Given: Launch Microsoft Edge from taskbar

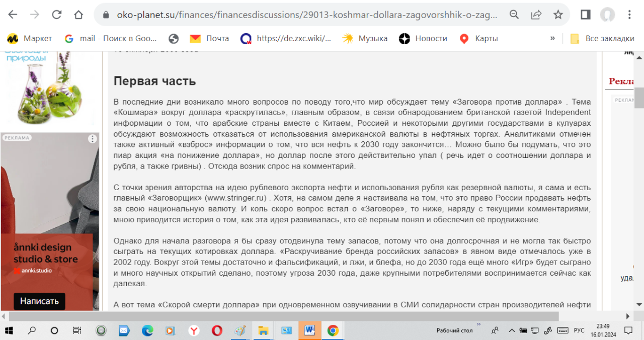Looking at the screenshot, I should (147, 330).
